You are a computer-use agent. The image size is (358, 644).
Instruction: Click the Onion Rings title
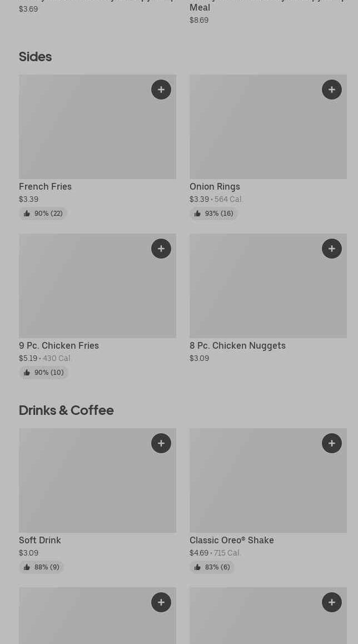click(x=215, y=187)
